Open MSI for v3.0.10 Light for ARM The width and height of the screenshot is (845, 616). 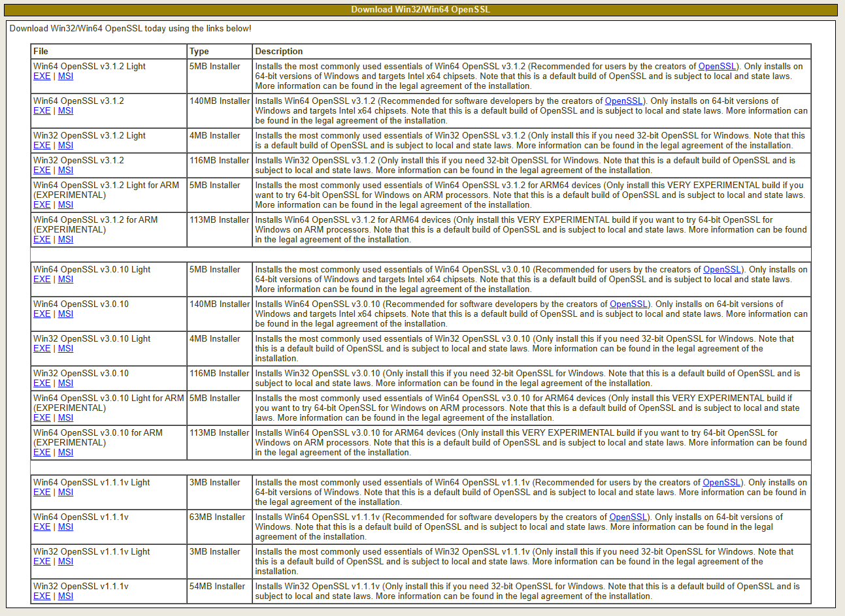coord(65,418)
